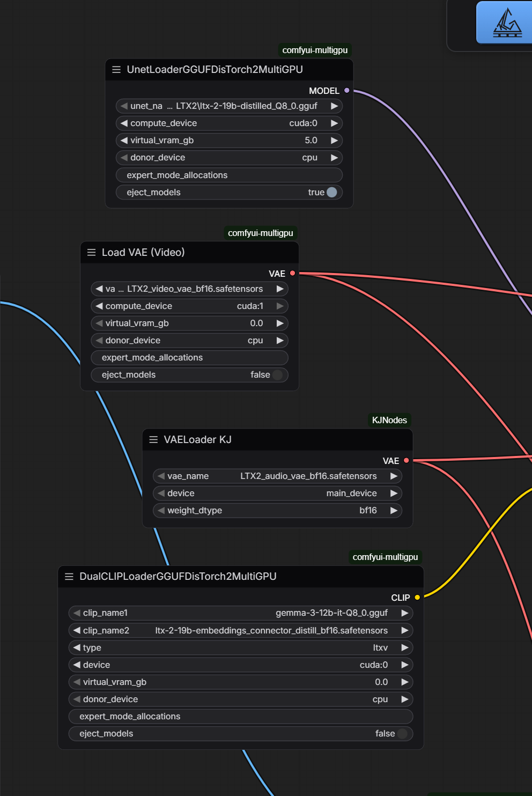
Task: Next vae_name in VAELoader KJ
Action: (394, 476)
